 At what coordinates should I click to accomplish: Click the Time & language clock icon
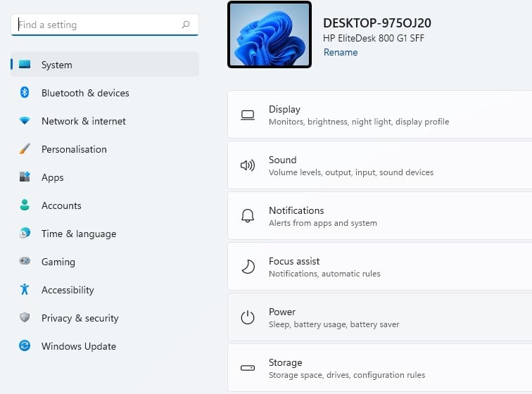25,233
